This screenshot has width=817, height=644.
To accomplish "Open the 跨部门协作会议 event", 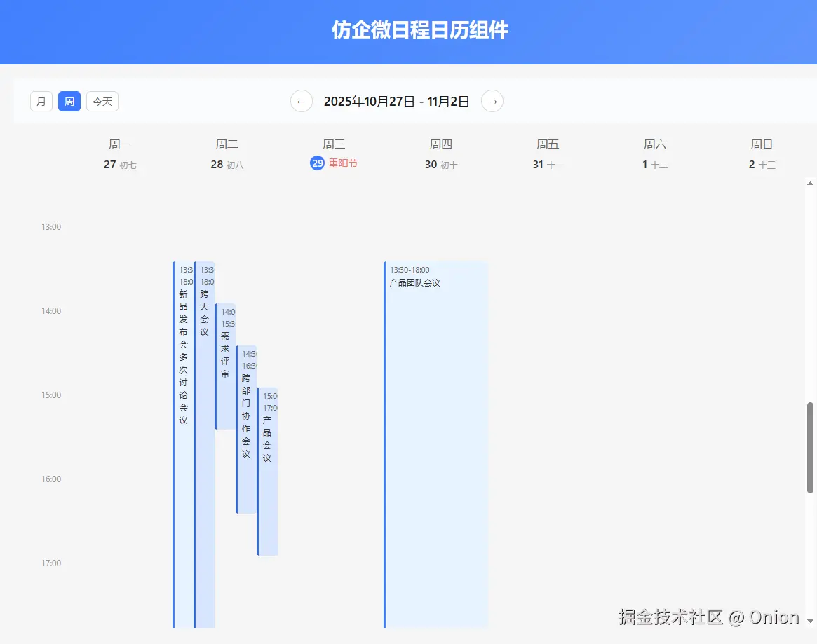I will [246, 420].
